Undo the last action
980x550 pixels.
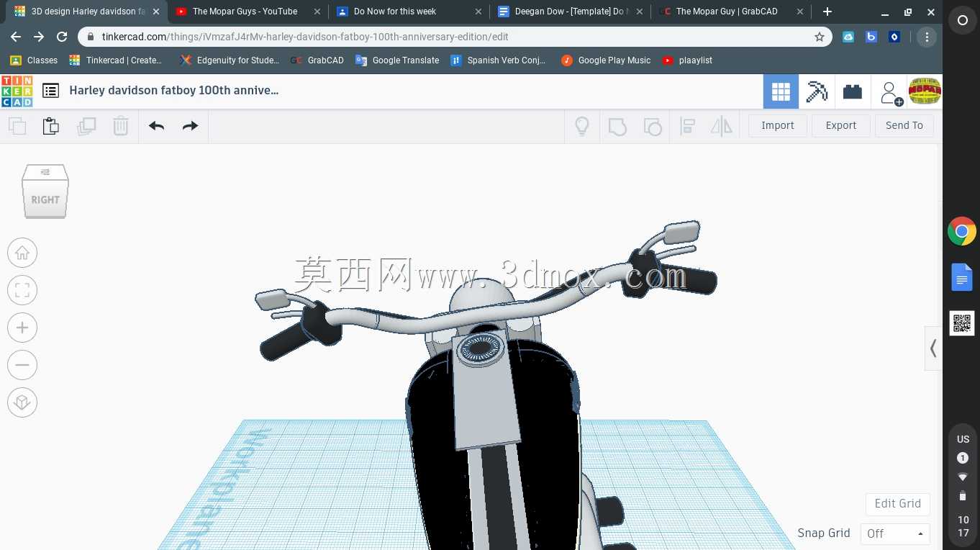click(156, 126)
